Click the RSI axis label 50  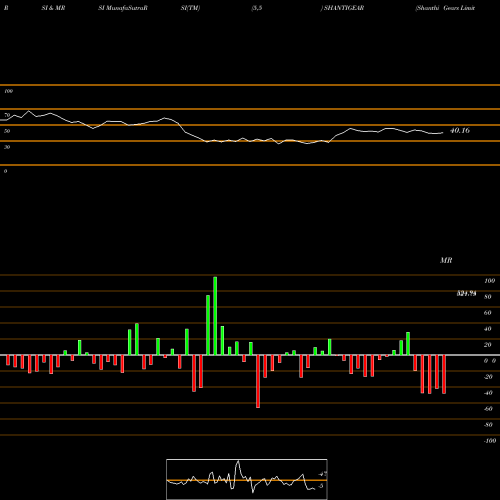(7, 131)
